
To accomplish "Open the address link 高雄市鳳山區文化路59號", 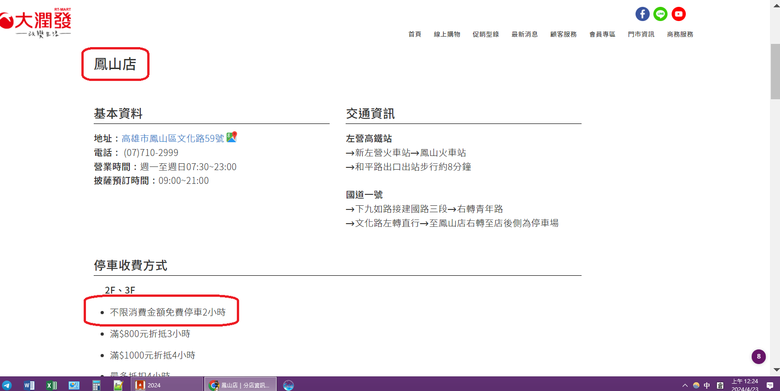I will tap(173, 138).
